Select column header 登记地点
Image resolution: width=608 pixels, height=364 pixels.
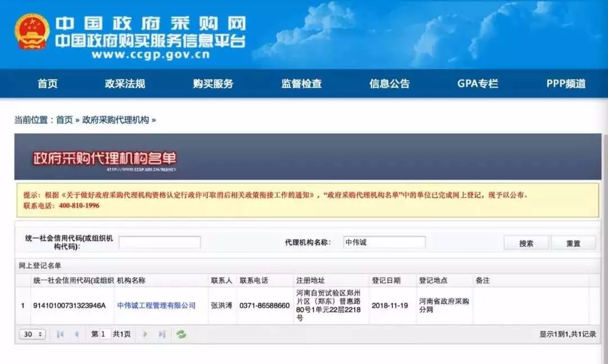433,280
